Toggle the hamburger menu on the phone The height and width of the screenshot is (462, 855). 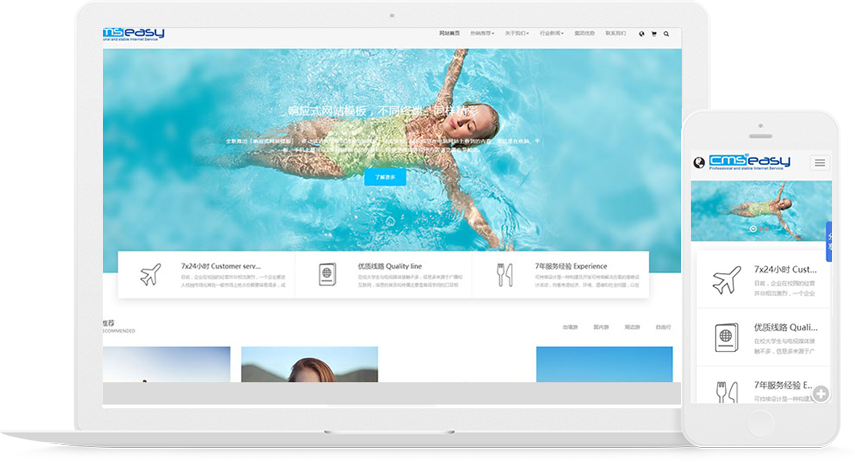point(820,162)
